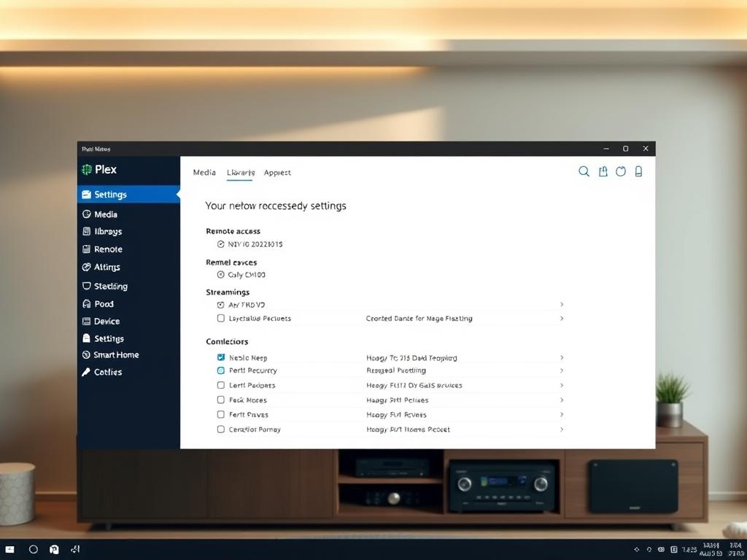747x560 pixels.
Task: Expand the Pertt Recurry row chevron
Action: 562,370
